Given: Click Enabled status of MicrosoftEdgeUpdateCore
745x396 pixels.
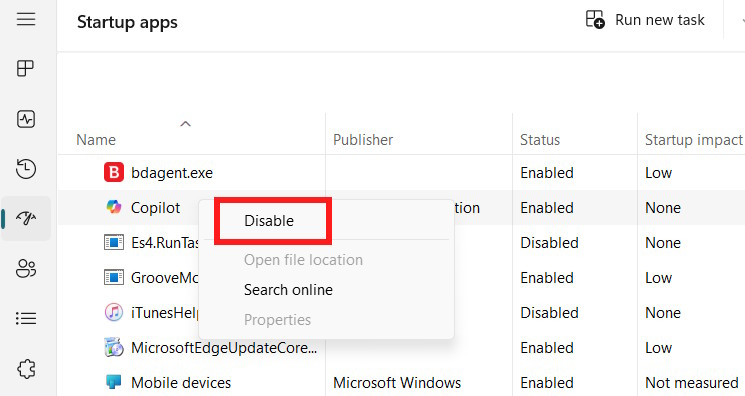Looking at the screenshot, I should 547,348.
